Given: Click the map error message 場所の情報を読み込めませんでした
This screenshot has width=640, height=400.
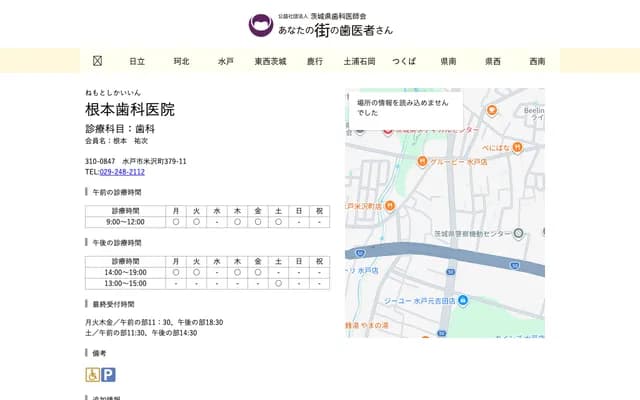Looking at the screenshot, I should pyautogui.click(x=403, y=108).
